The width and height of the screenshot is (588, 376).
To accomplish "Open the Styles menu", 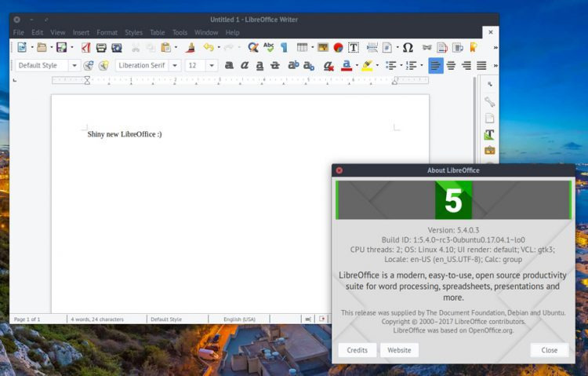I will click(x=133, y=33).
